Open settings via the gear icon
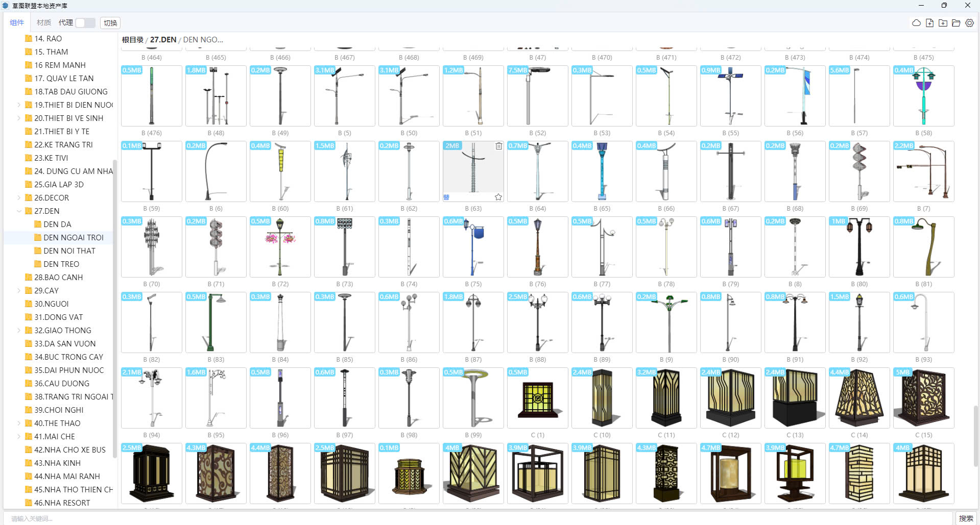The width and height of the screenshot is (980, 525). pos(969,23)
